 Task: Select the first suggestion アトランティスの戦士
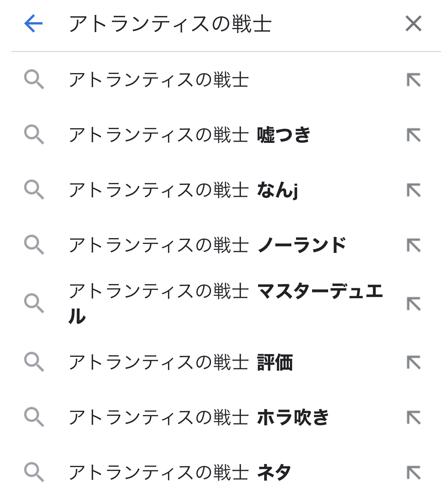click(x=159, y=80)
